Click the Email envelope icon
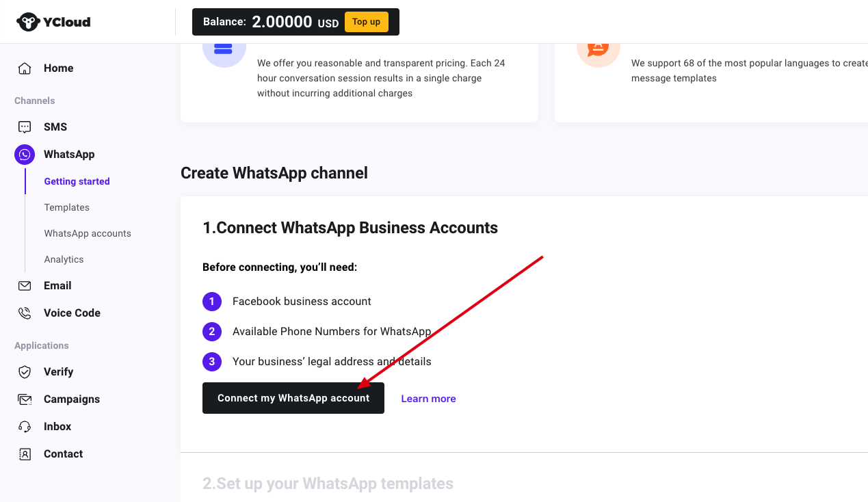Screen dimensions: 868x502 [x=25, y=286]
